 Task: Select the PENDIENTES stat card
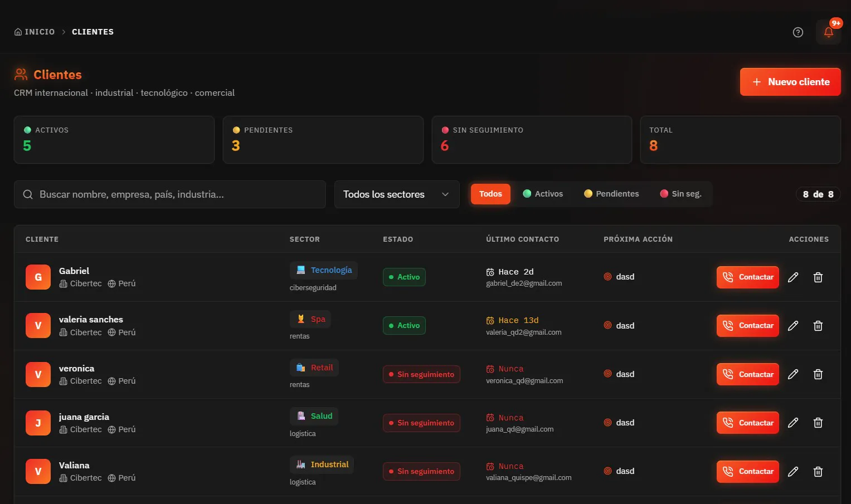tap(323, 140)
